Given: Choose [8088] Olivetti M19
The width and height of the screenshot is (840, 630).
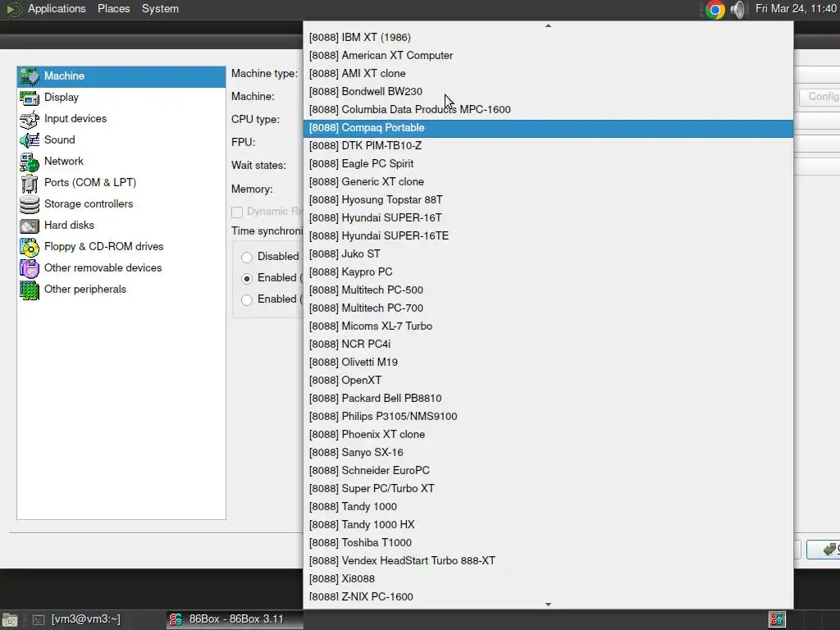Looking at the screenshot, I should click(548, 363).
